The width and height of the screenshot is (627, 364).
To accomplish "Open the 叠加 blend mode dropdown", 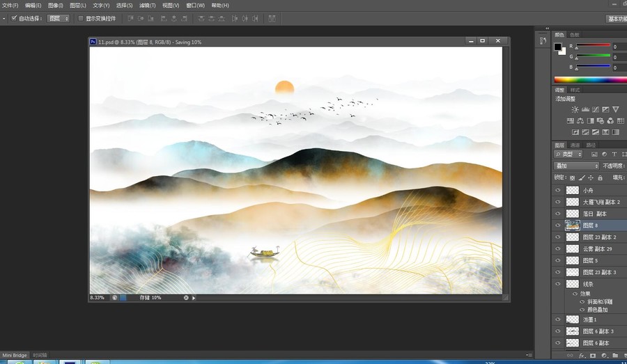I will coord(576,166).
